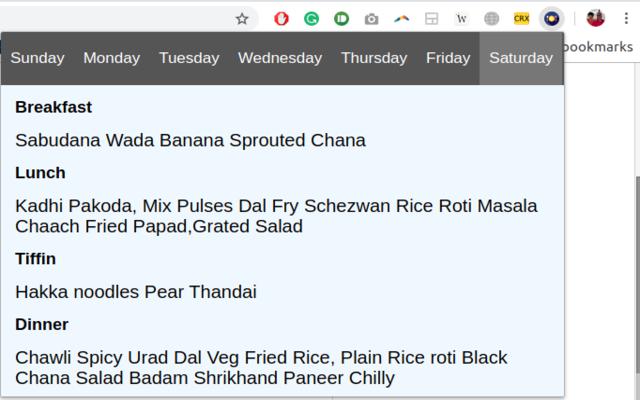Open the Wikipedia W extension icon
This screenshot has width=640, height=400.
pyautogui.click(x=461, y=18)
